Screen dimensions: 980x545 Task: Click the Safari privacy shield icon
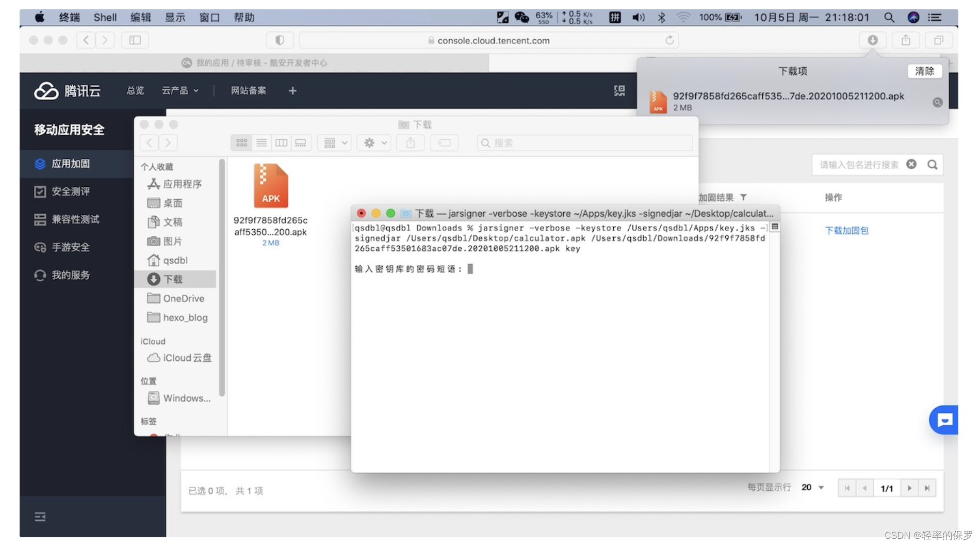pyautogui.click(x=280, y=40)
